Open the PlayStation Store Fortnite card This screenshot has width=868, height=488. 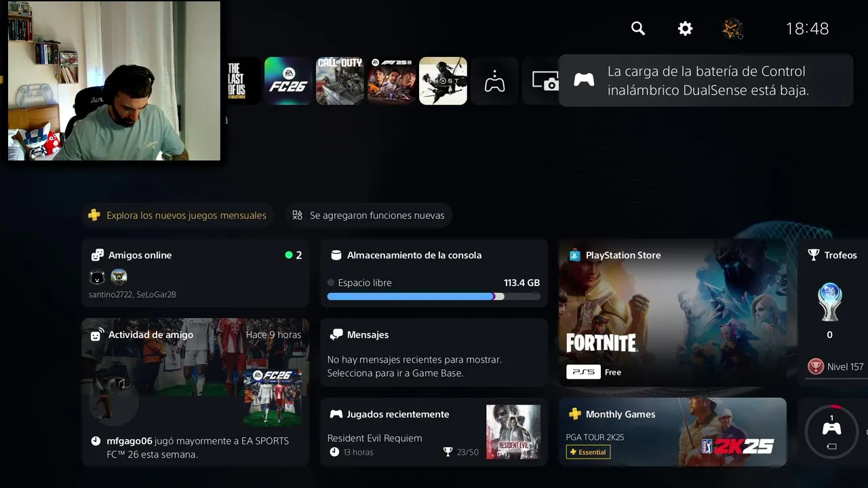point(673,312)
